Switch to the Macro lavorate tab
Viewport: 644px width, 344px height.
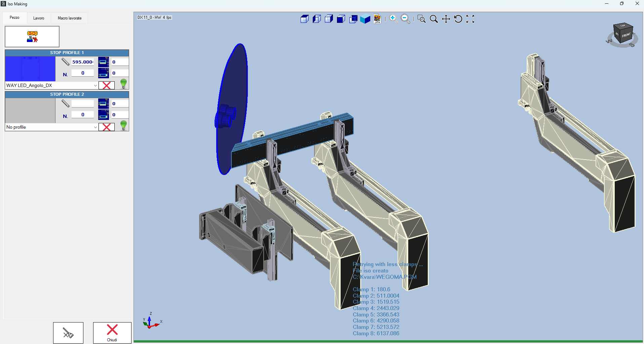point(70,18)
